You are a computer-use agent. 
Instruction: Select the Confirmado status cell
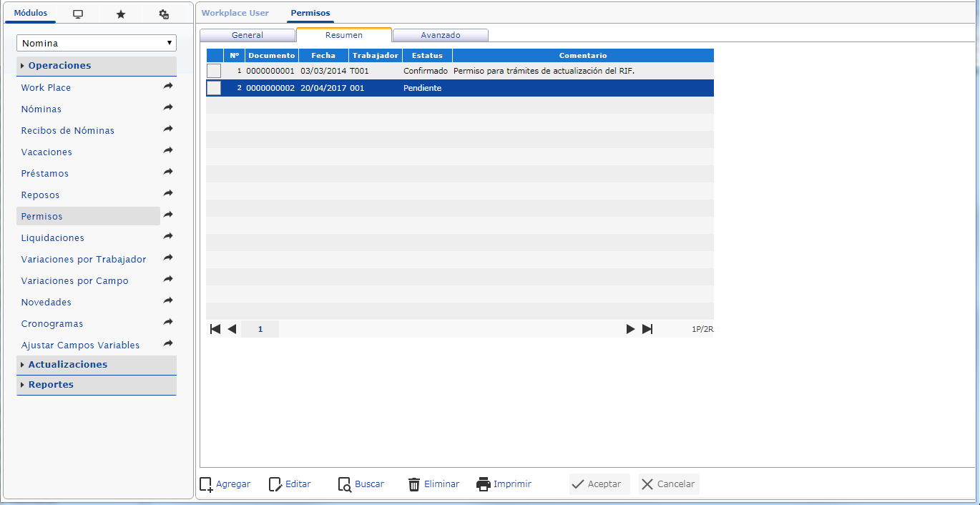426,71
